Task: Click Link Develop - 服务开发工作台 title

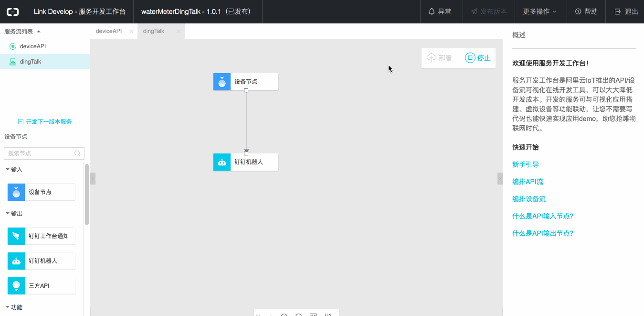Action: tap(80, 11)
